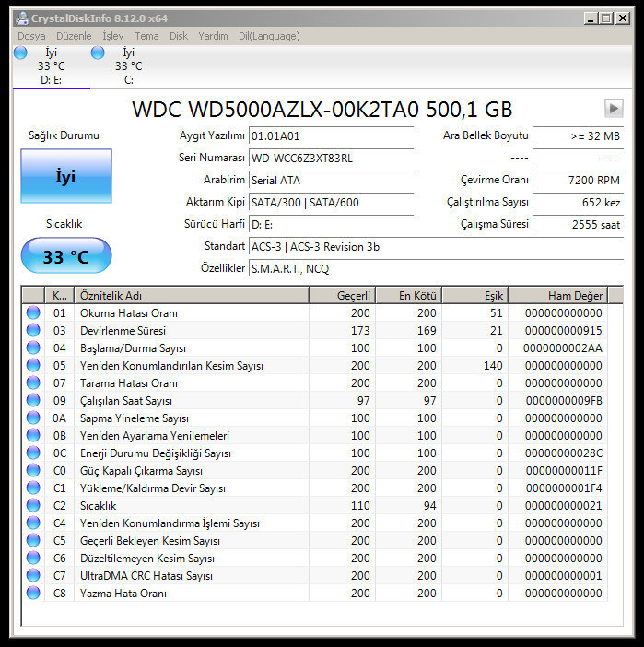Click the ACS-3 Revision 3b standard field
The width and height of the screenshot is (644, 647).
coord(437,247)
